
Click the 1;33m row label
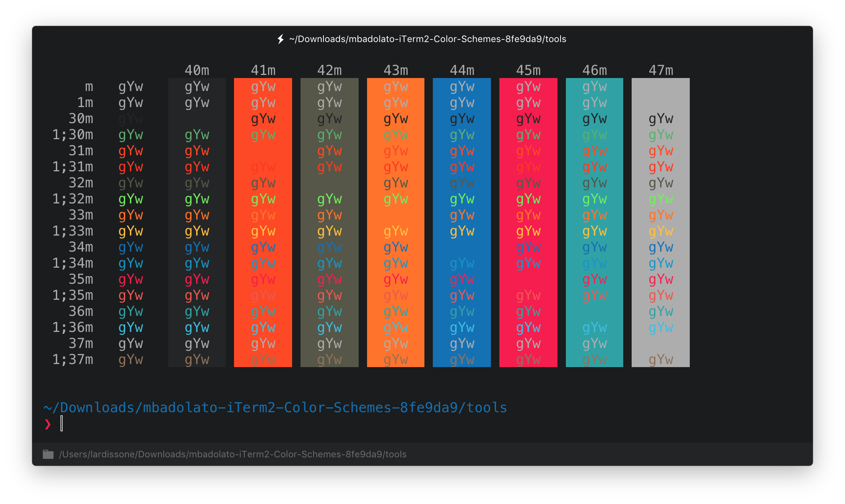[73, 231]
